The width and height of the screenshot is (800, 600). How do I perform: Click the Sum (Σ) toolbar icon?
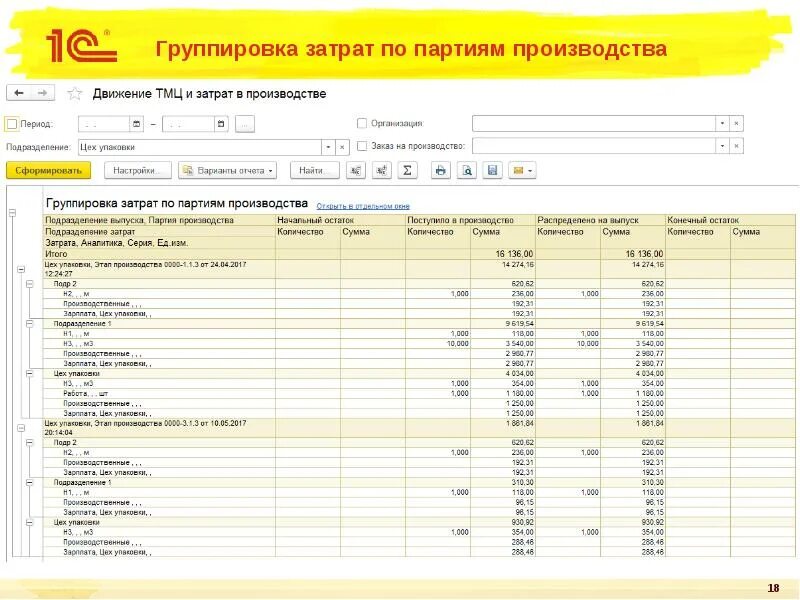click(407, 170)
